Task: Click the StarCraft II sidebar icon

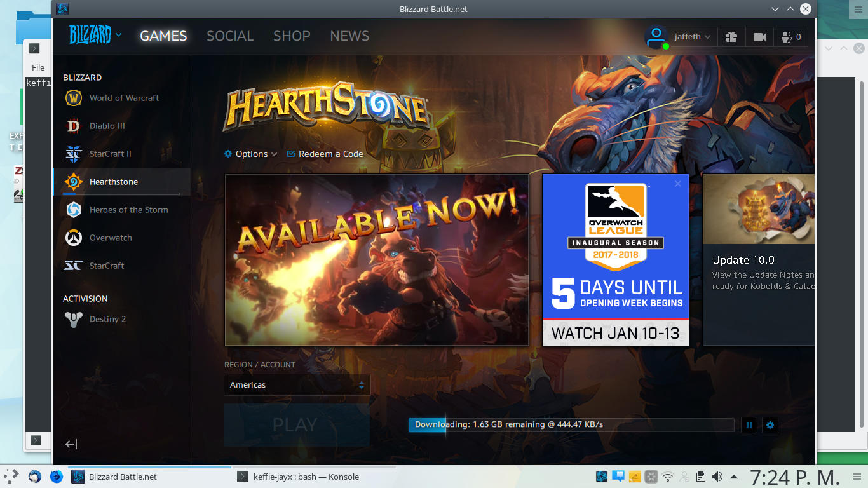Action: (74, 154)
